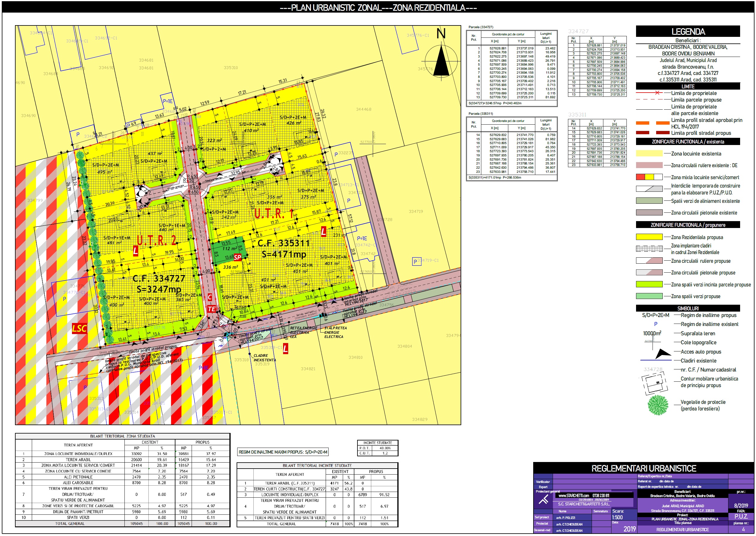The image size is (756, 536).
Task: Click the www.STARCHETTI.com link in title block
Action: click(574, 496)
